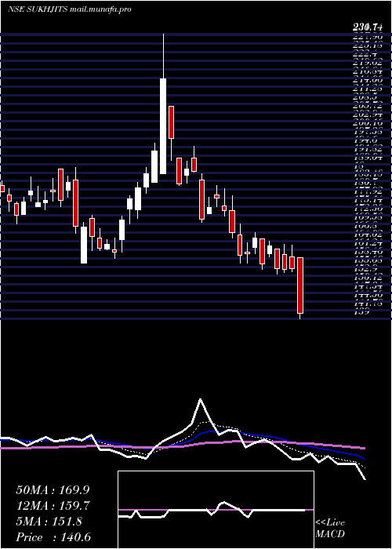
Task: Select the 150.12 price axis label
Action: pos(367,278)
